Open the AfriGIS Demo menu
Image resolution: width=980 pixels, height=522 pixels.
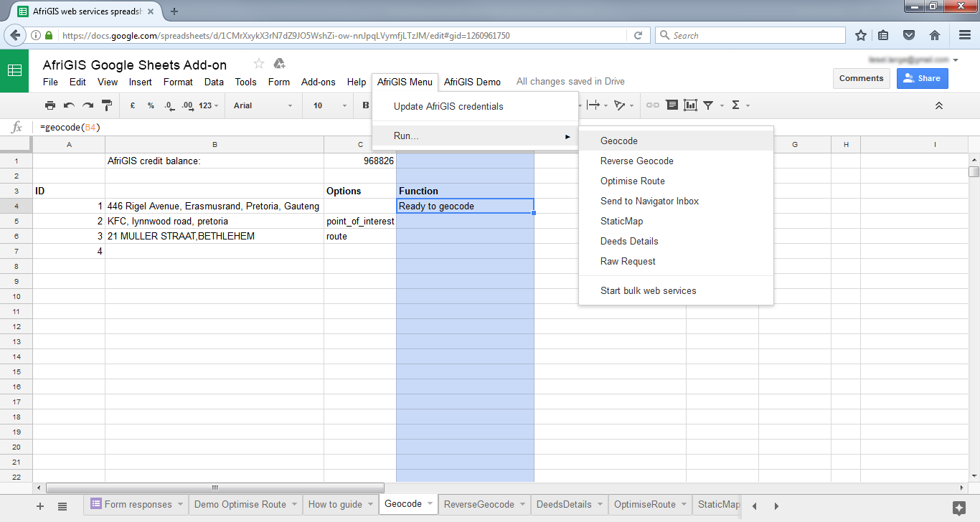[471, 82]
